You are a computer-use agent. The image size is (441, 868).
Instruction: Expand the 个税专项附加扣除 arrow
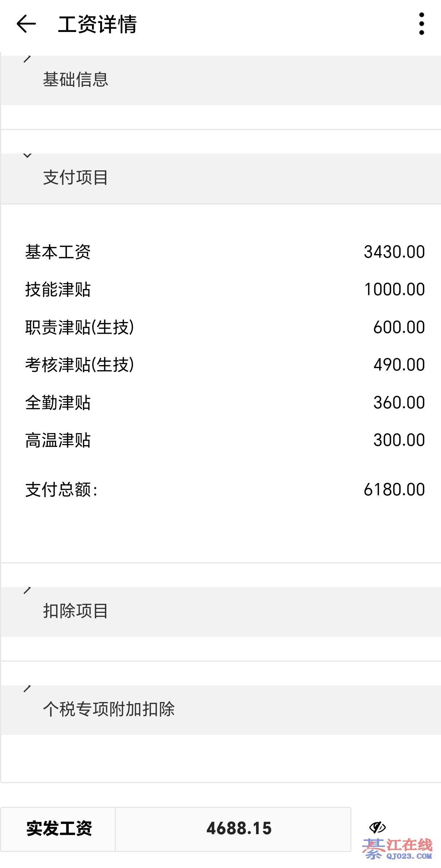(27, 688)
